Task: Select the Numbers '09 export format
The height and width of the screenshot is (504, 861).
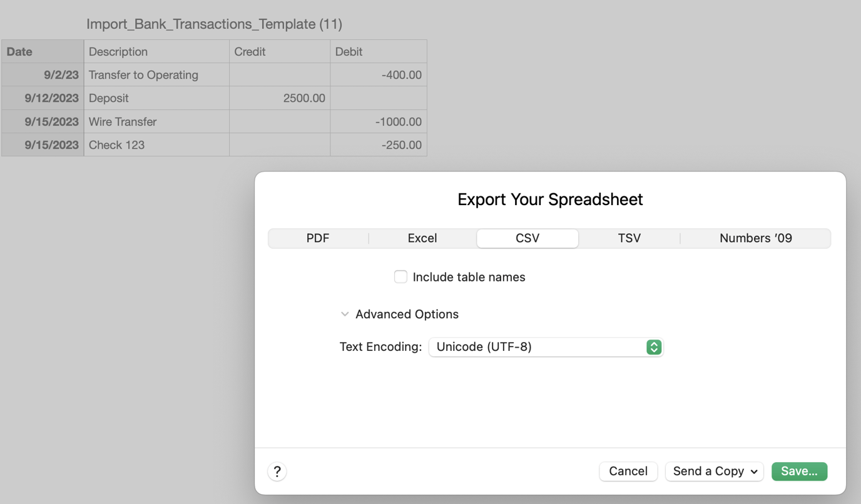Action: click(755, 238)
